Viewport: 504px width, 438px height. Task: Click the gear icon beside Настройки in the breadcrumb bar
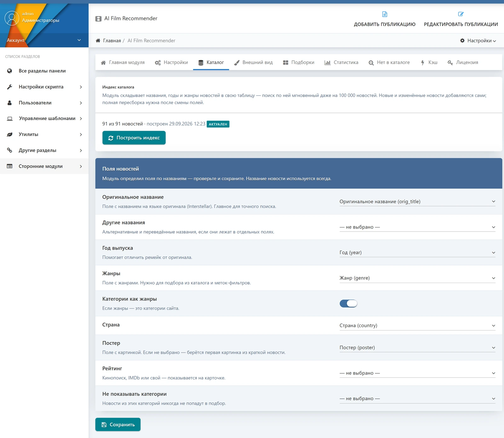(x=462, y=41)
